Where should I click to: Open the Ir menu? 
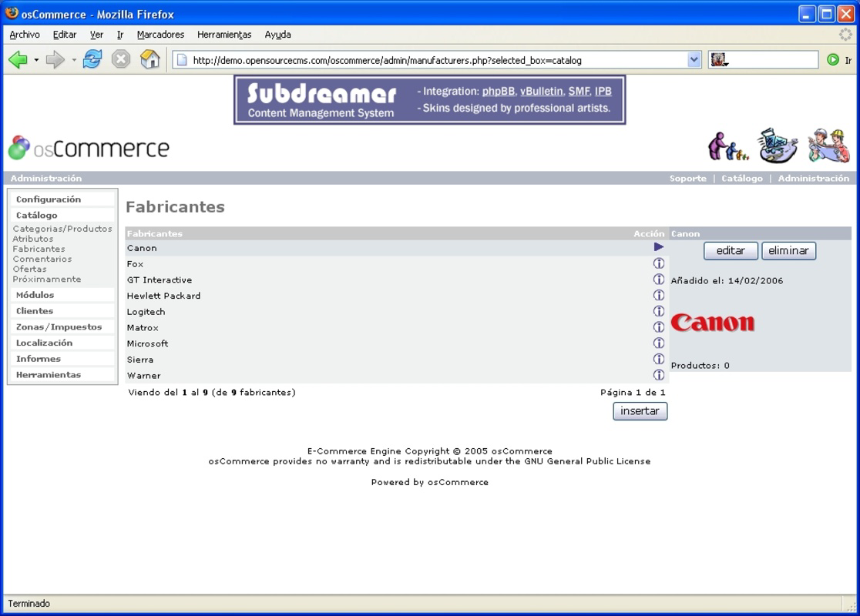(120, 35)
